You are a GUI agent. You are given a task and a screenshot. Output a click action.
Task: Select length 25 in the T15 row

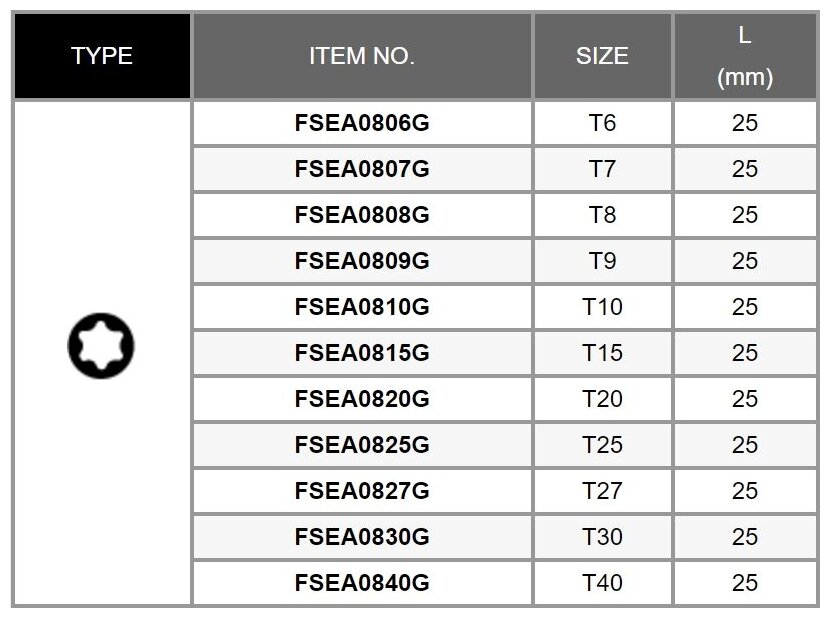tap(745, 353)
